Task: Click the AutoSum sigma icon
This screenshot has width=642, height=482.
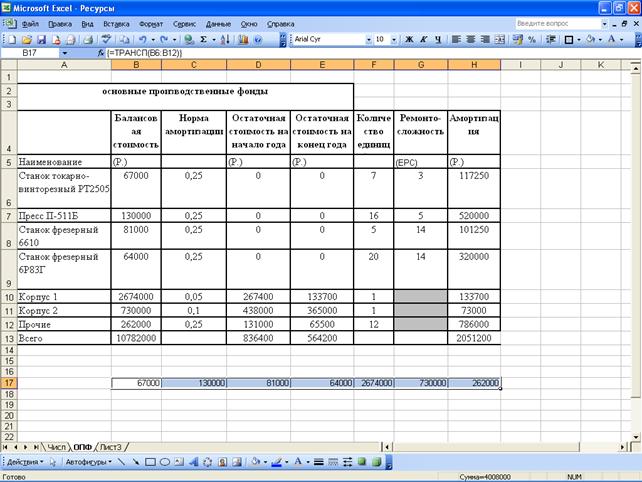Action: tap(203, 39)
